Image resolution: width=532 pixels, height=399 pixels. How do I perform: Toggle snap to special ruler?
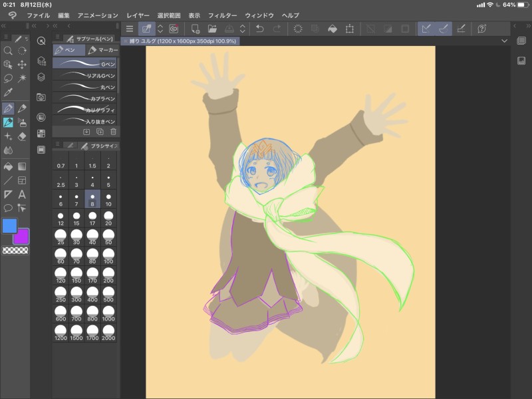pos(444,29)
